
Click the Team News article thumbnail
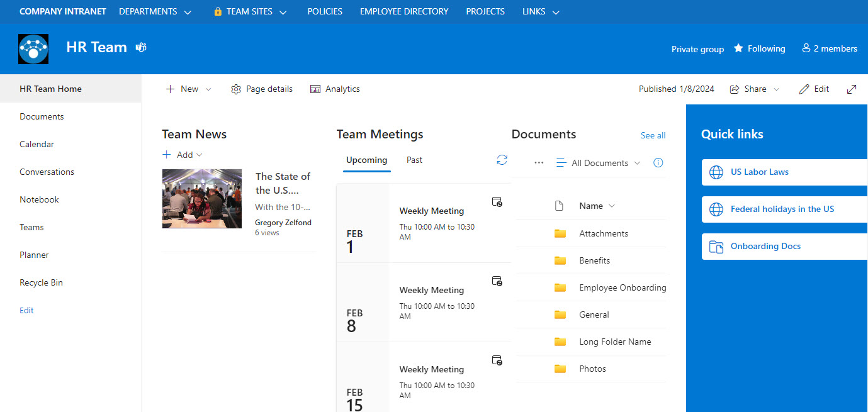click(x=201, y=199)
